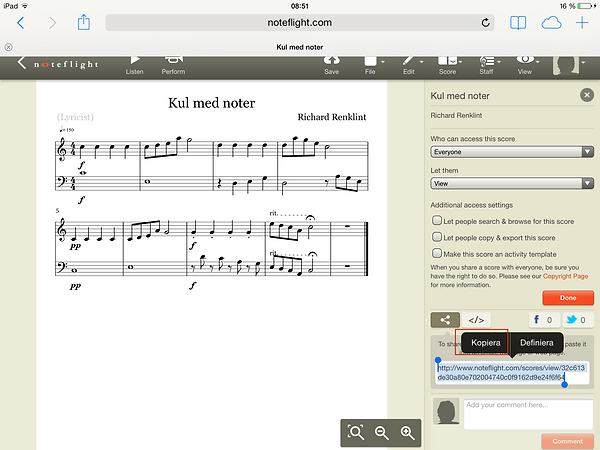Click the zoom out magnifier icon
The image size is (600, 450).
[x=382, y=433]
